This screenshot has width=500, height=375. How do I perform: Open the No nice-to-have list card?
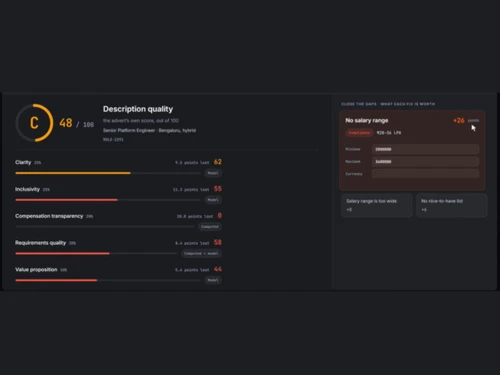tap(452, 205)
